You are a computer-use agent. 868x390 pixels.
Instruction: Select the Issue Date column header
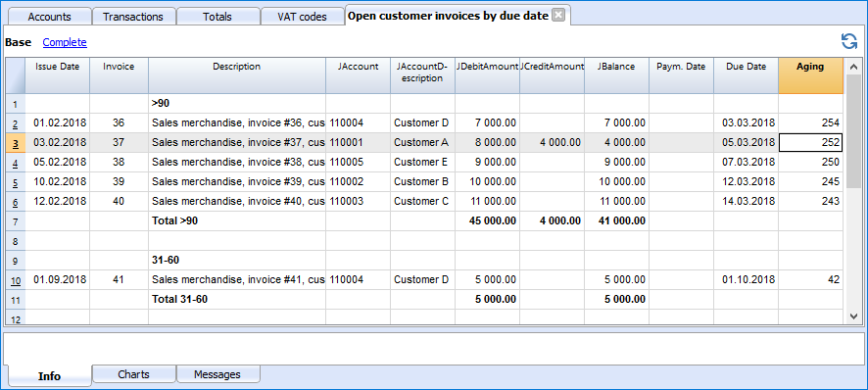coord(58,74)
